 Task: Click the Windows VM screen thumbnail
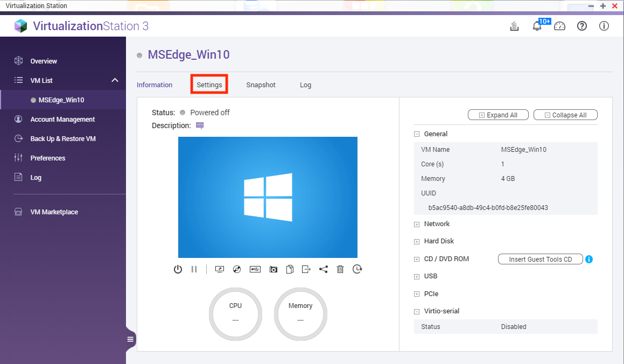[268, 197]
